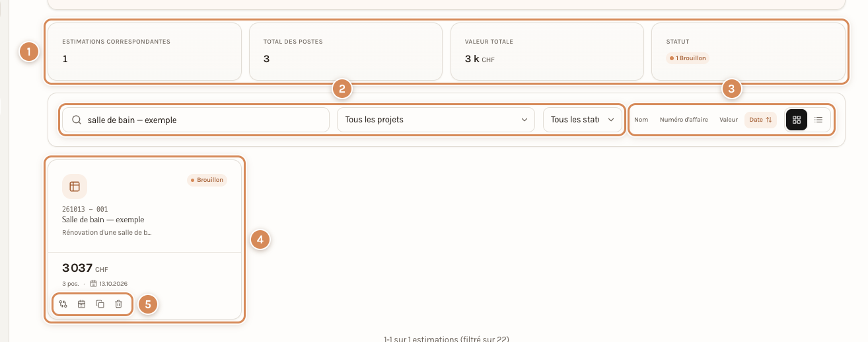The image size is (868, 342).
Task: Open the Salle de bain — exemple card title
Action: pos(103,220)
